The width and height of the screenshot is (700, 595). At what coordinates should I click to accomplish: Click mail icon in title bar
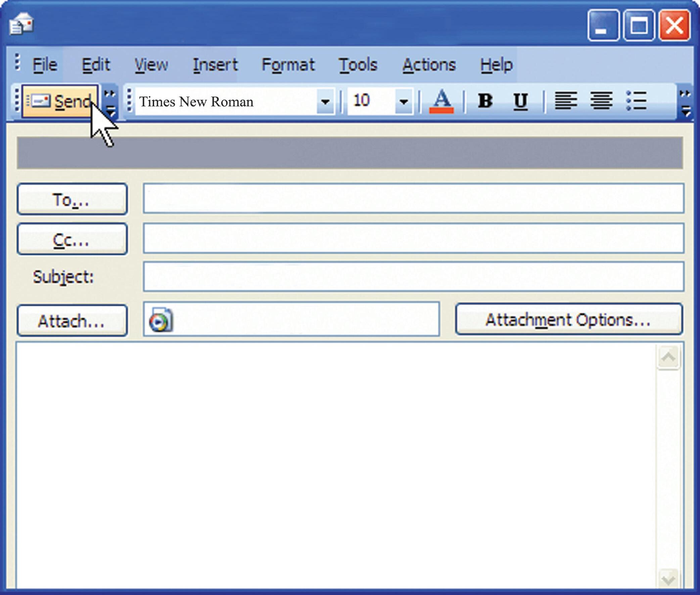pos(21,24)
